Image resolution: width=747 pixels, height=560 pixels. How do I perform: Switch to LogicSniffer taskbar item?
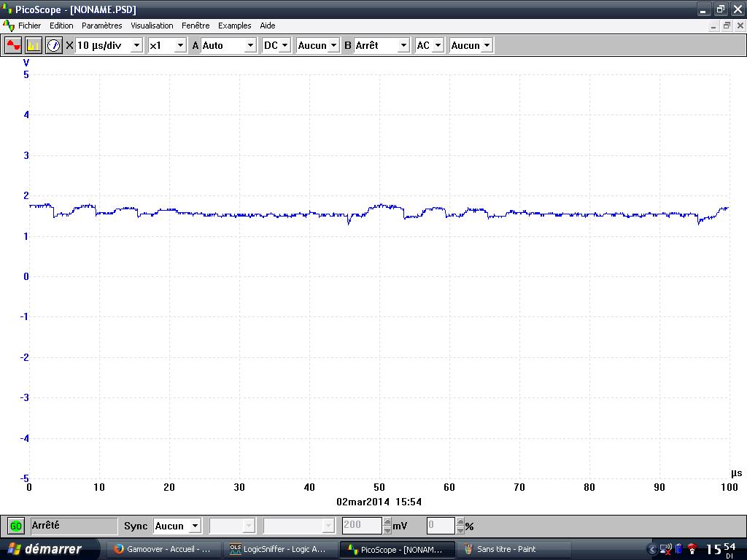tap(281, 549)
